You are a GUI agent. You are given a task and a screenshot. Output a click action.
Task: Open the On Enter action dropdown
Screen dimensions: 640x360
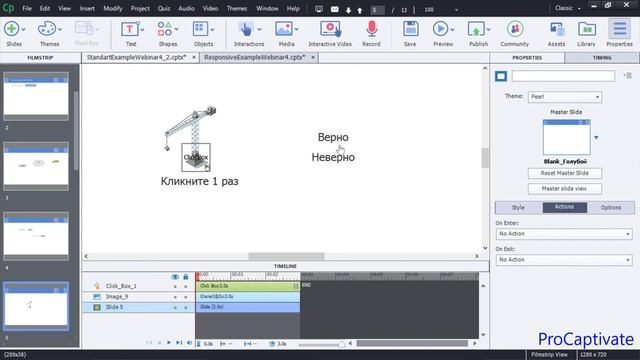564,234
